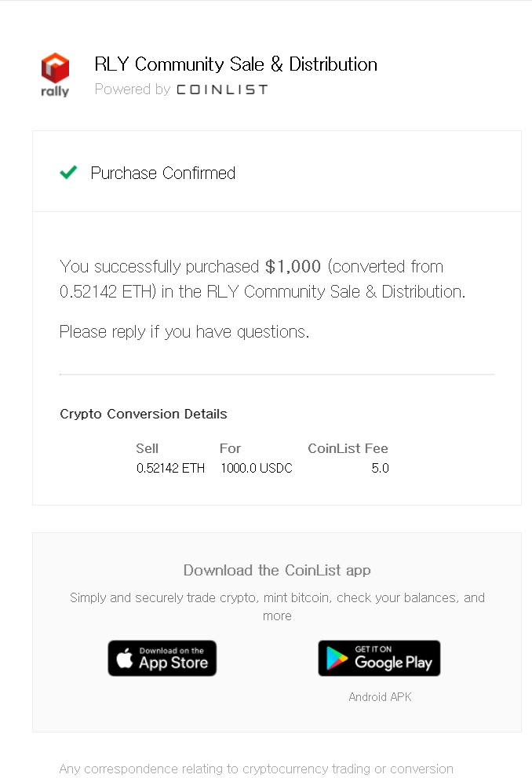Viewport: 532px width, 778px height.
Task: Open the Get it on Google Play badge
Action: coord(379,658)
